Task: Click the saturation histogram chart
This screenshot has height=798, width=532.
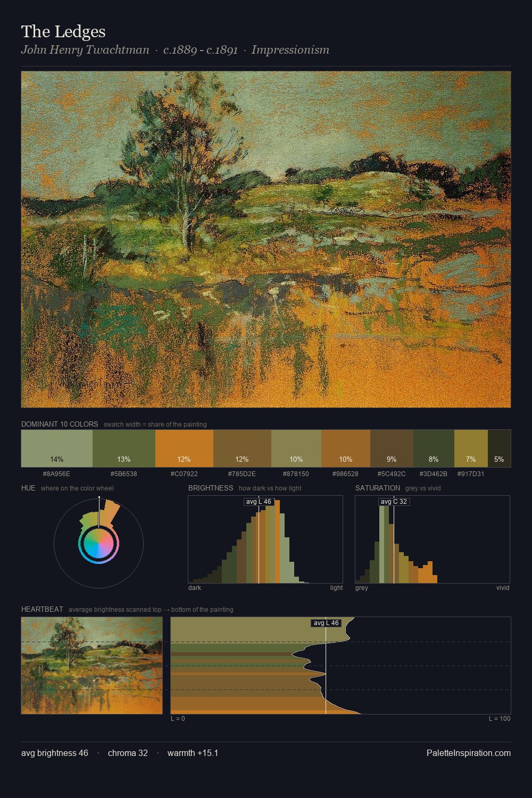Action: pos(433,539)
